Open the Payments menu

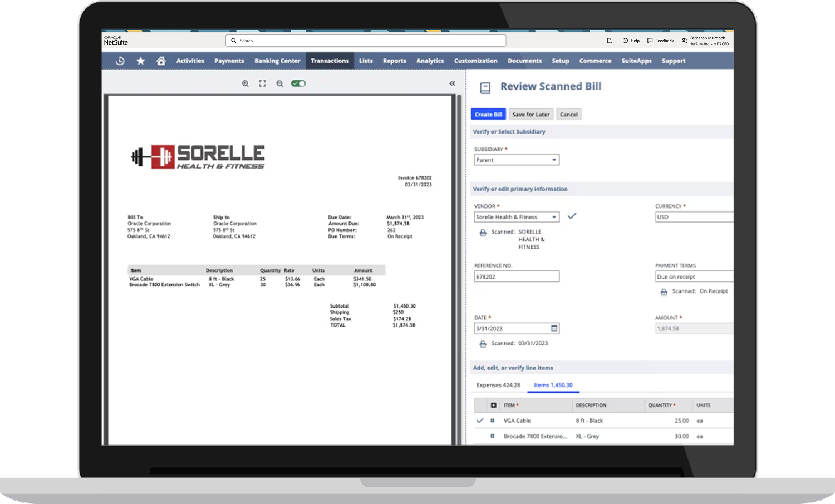229,61
